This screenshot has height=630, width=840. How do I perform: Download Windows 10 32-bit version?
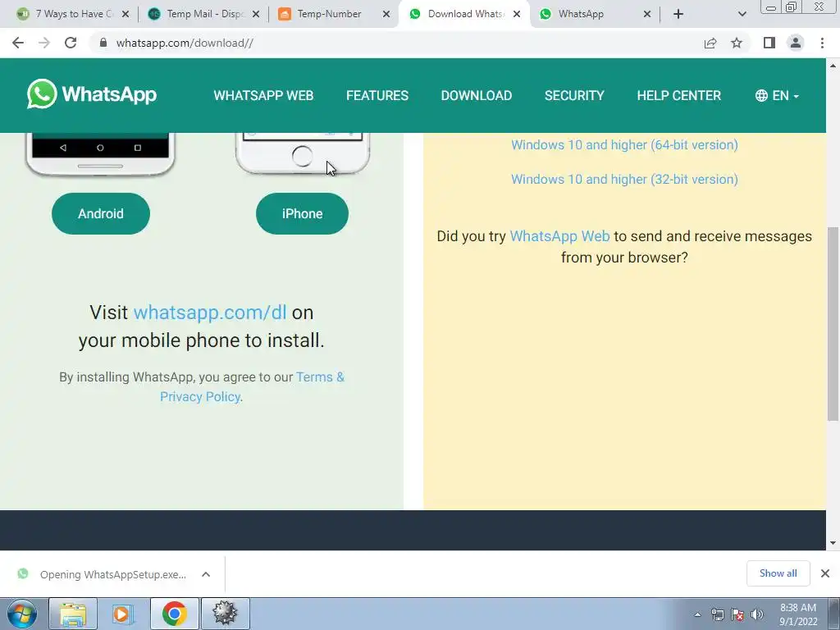tap(624, 179)
